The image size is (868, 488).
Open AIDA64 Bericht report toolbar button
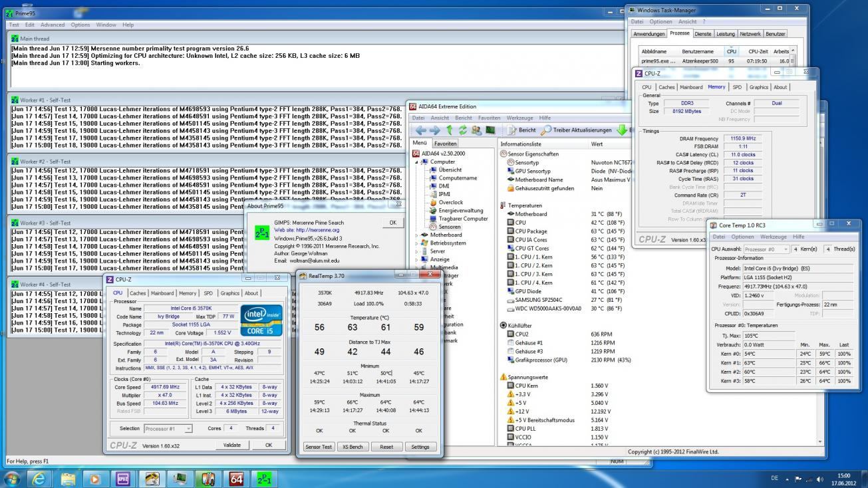521,130
